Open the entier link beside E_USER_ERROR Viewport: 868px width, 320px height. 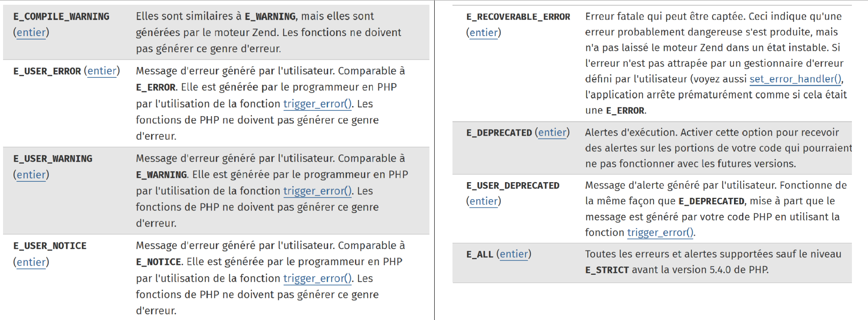click(x=102, y=71)
